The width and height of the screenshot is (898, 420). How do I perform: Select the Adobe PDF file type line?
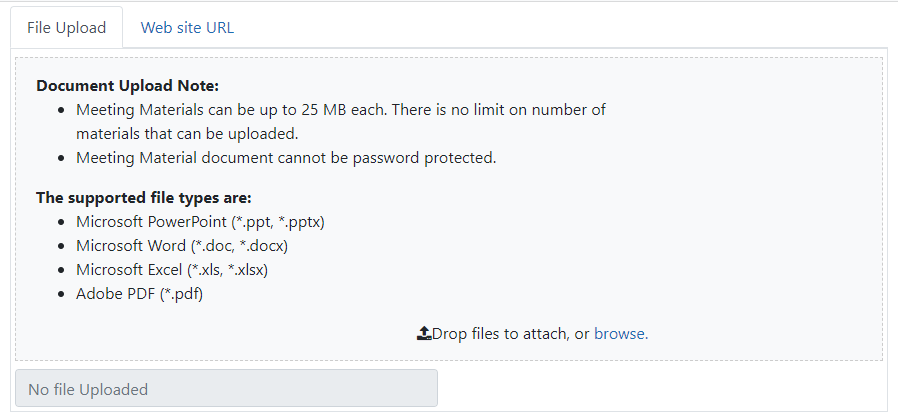tap(140, 294)
